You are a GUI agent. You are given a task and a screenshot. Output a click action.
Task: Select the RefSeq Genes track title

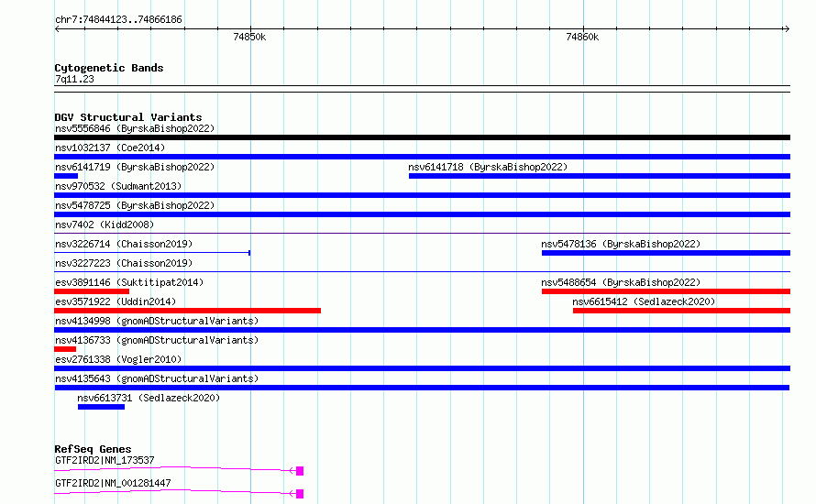pyautogui.click(x=93, y=449)
